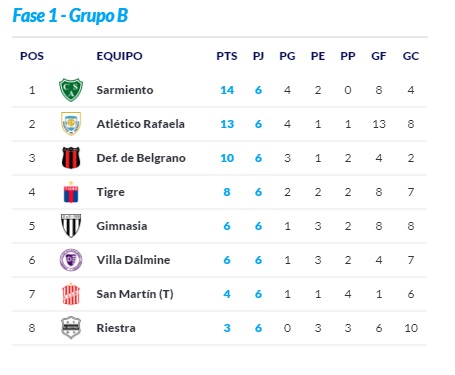This screenshot has height=375, width=455.
Task: Click Sarmiento's 14 points value
Action: pos(227,90)
